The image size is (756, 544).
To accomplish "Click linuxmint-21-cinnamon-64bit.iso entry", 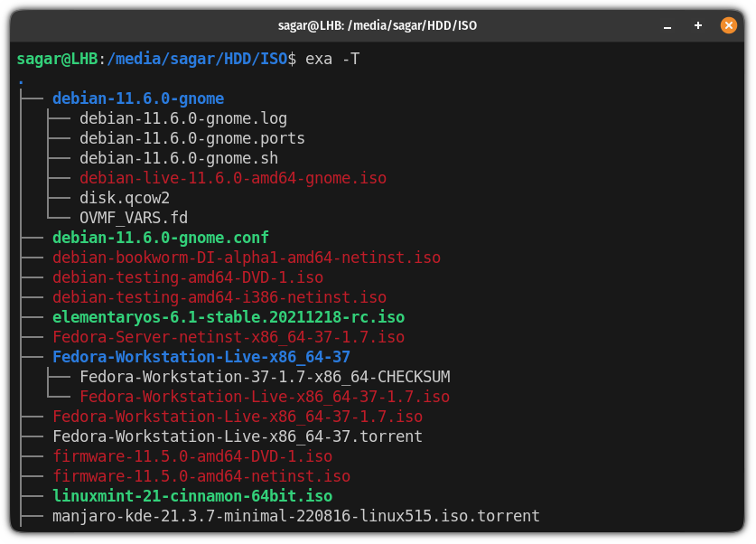I will coord(192,496).
